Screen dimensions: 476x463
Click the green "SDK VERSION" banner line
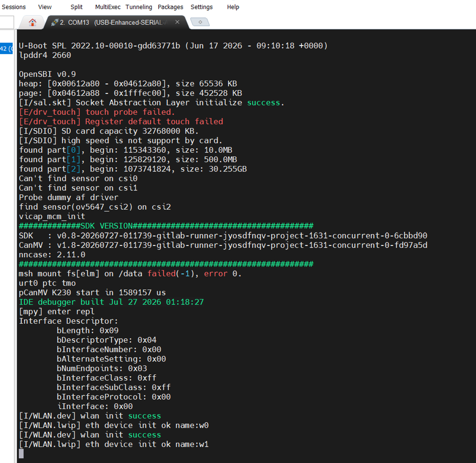(166, 226)
